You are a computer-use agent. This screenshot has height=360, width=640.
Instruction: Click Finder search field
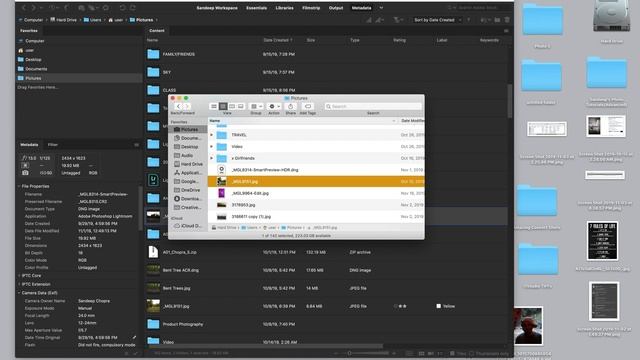point(373,107)
